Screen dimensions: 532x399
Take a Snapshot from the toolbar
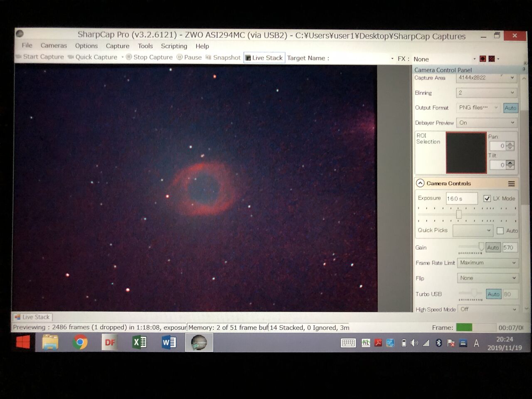222,58
